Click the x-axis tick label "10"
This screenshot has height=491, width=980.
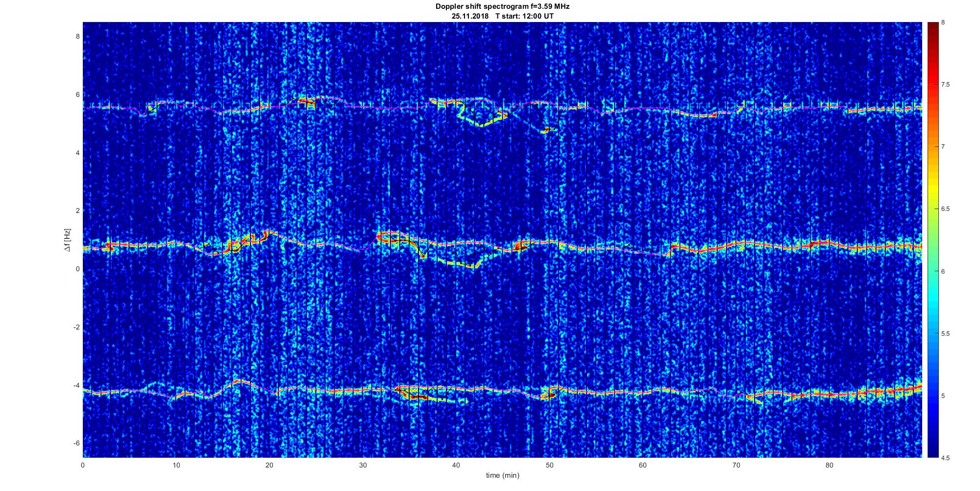[x=176, y=465]
